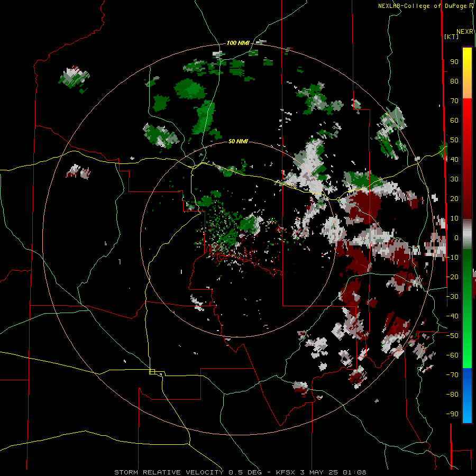This screenshot has width=476, height=476.
Task: Pick the gray zero-velocity segment of the color bar
Action: coord(467,234)
